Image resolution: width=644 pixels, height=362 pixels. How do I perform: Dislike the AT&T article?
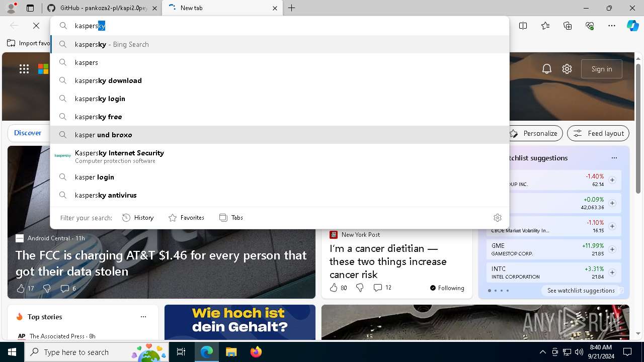pyautogui.click(x=47, y=288)
